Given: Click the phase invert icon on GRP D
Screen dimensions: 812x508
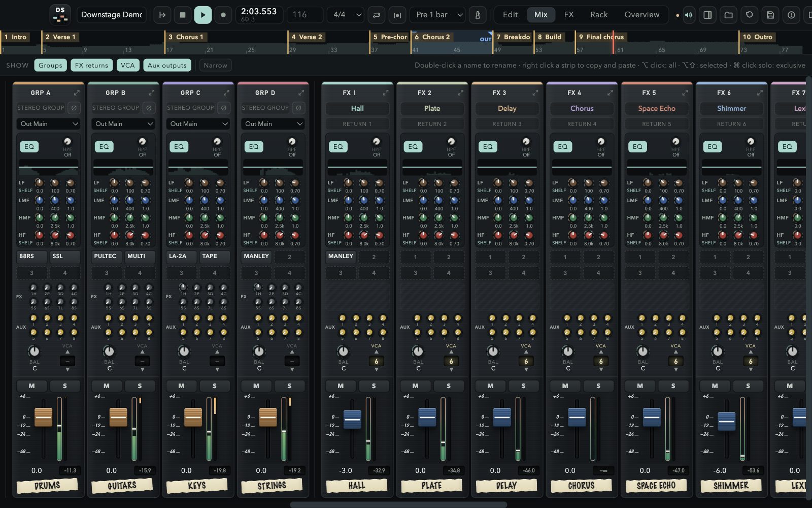Looking at the screenshot, I should click(x=298, y=108).
